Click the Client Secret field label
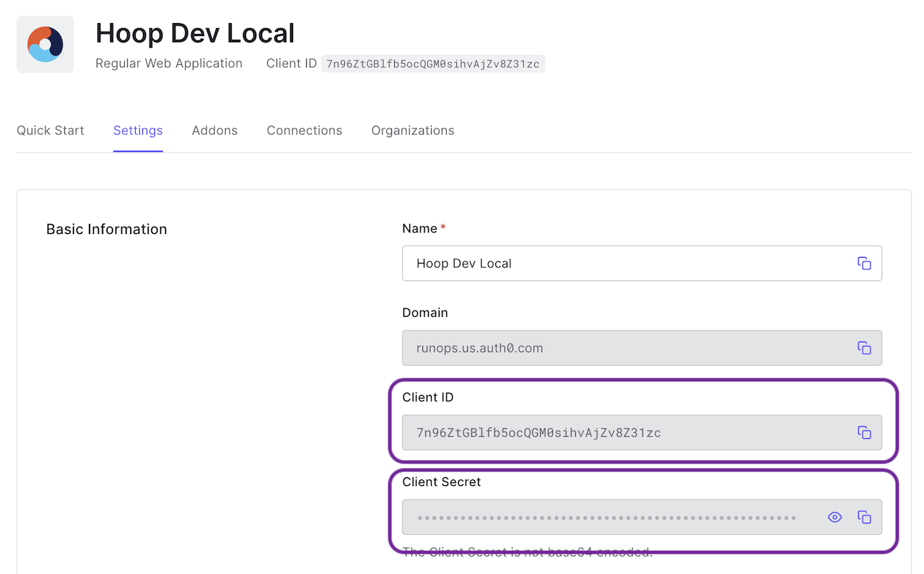 coord(441,482)
